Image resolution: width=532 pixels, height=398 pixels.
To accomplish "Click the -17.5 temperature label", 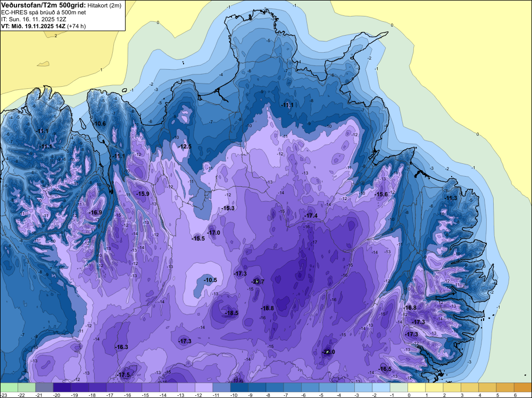I will 123,375.
